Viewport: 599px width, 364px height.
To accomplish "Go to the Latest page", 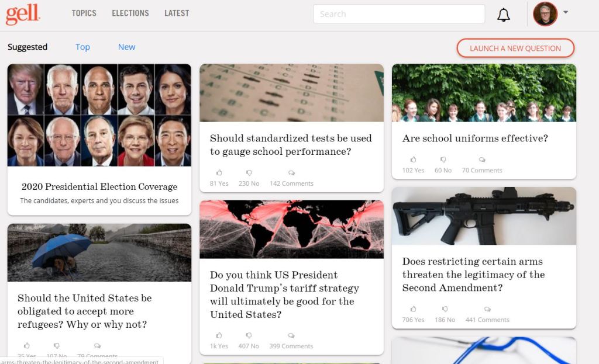I will coord(177,13).
